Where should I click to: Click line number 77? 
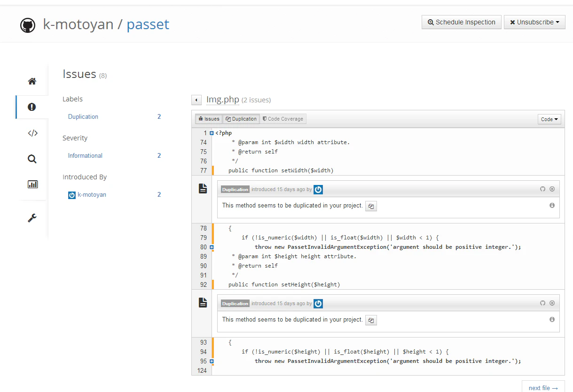coord(204,170)
